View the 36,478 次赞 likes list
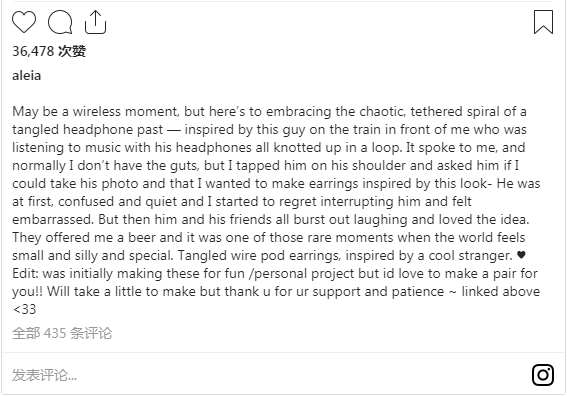 [49, 51]
